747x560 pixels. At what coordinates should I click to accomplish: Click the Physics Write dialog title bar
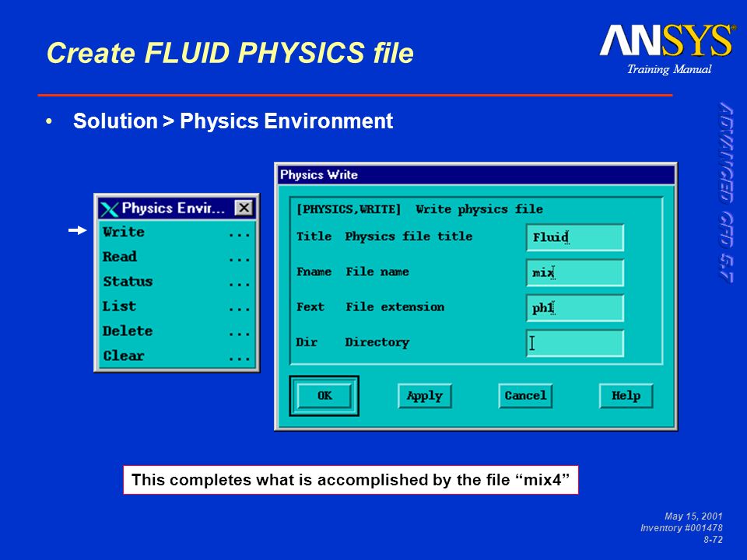(x=476, y=175)
